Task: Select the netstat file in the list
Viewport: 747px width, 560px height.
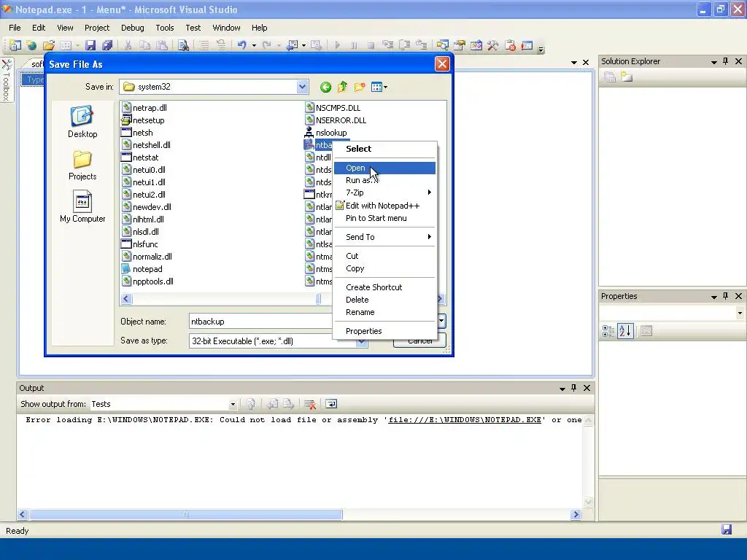Action: click(x=140, y=157)
